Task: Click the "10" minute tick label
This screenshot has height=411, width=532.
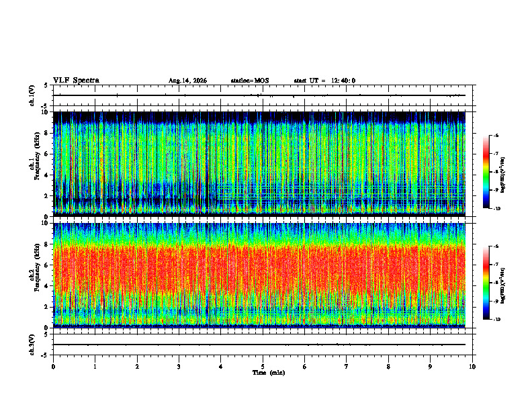Action: click(472, 367)
